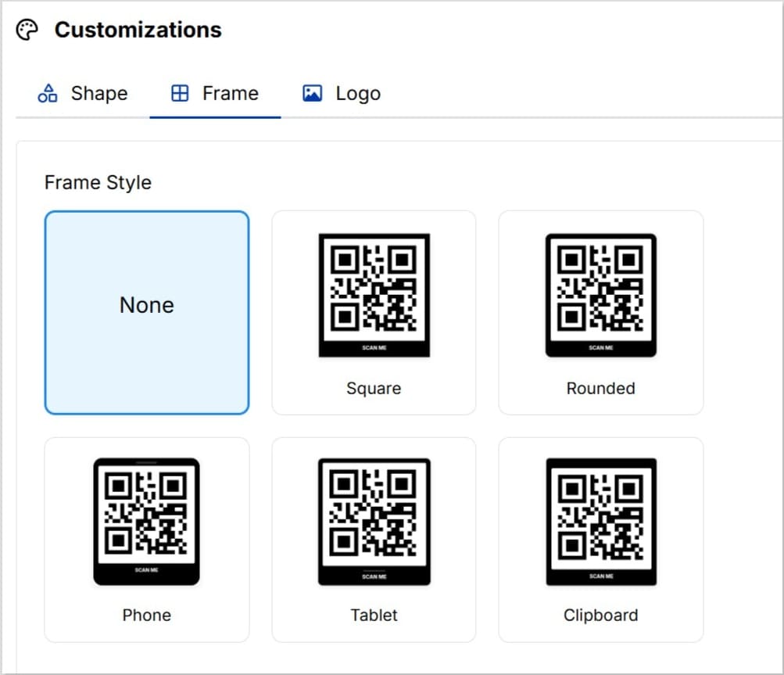Click the Phone frame QR preview image

(146, 522)
